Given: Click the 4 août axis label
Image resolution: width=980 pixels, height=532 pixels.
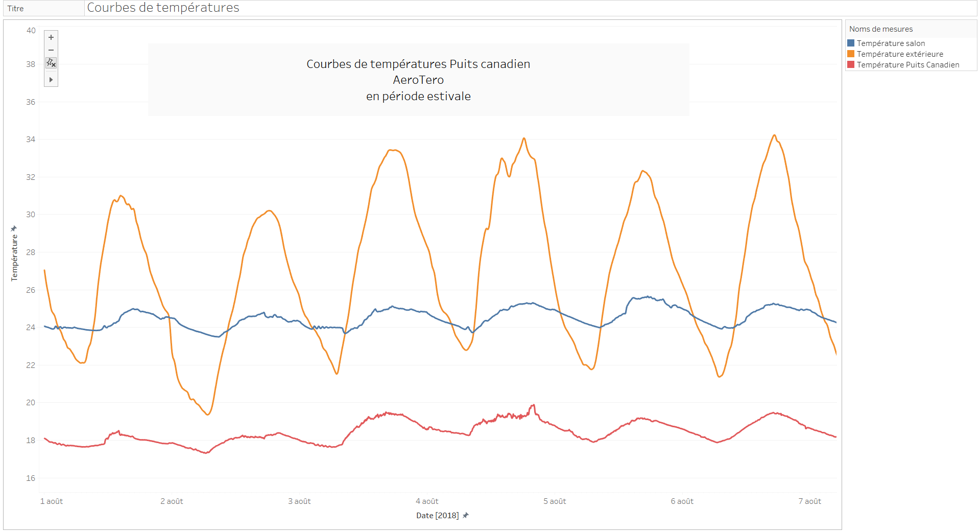Looking at the screenshot, I should [x=427, y=501].
